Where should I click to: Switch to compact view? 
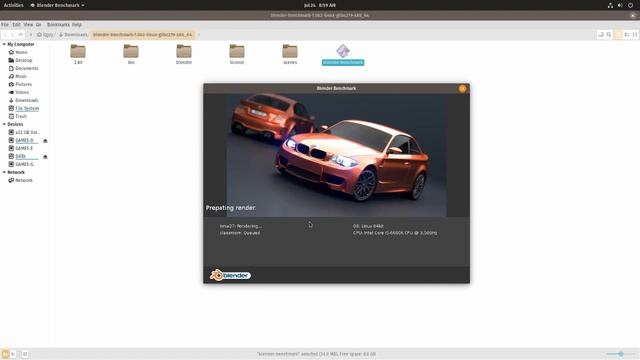pos(635,35)
